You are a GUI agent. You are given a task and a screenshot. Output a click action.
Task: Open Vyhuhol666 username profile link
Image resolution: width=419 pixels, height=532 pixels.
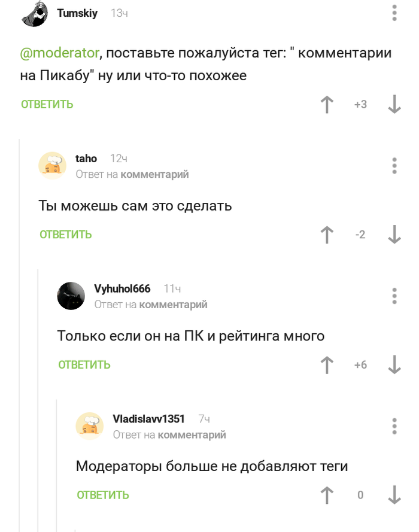pyautogui.click(x=122, y=289)
